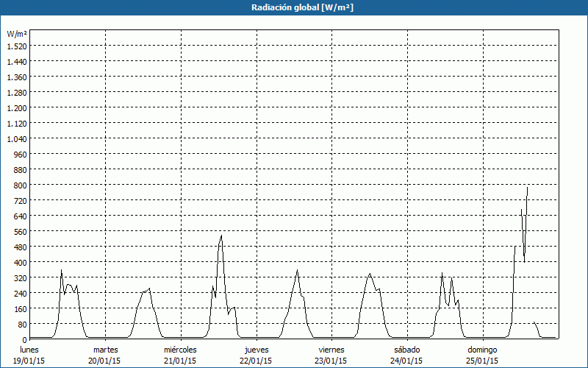Click the 800 axis value
The image size is (588, 368).
[x=21, y=185]
